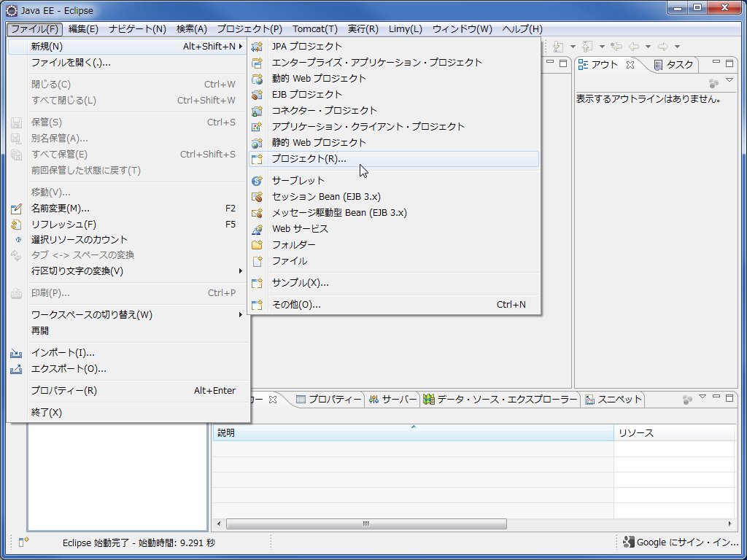
Task: Close the アウトライン view tab
Action: [630, 64]
